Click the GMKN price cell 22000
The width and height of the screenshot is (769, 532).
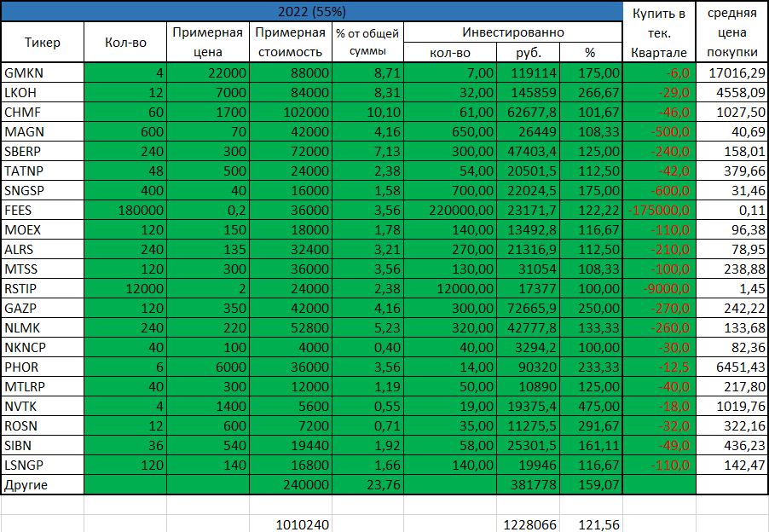[x=208, y=73]
